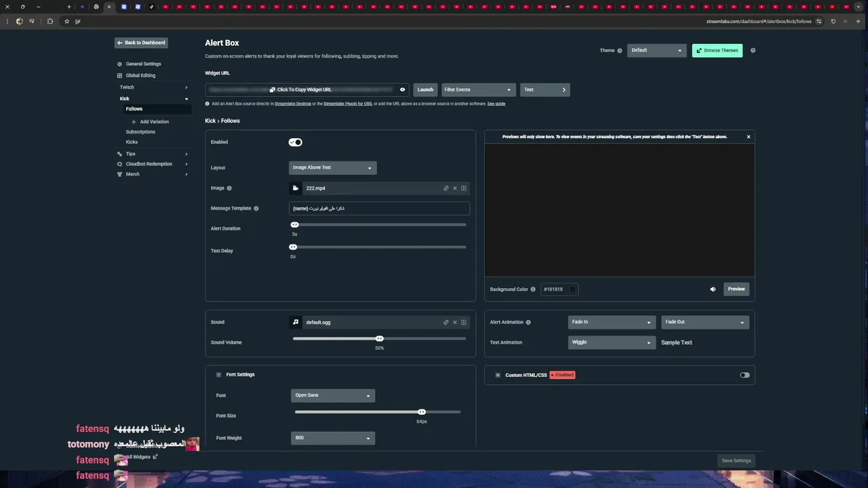Image resolution: width=868 pixels, height=488 pixels.
Task: Click the video file icon beside 222.mp4
Action: coord(296,188)
